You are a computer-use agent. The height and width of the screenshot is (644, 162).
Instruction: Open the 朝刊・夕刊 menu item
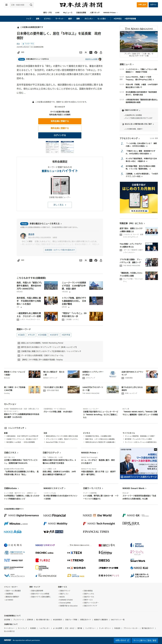point(47,13)
